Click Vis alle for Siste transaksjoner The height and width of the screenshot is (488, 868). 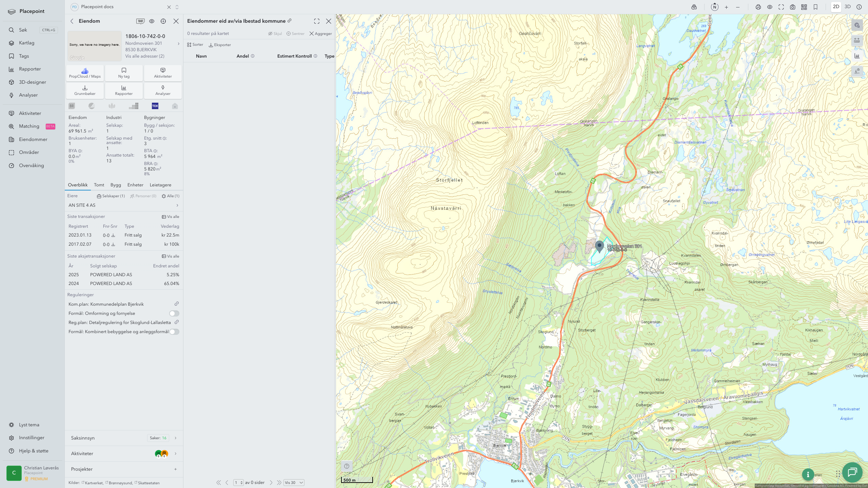click(171, 217)
